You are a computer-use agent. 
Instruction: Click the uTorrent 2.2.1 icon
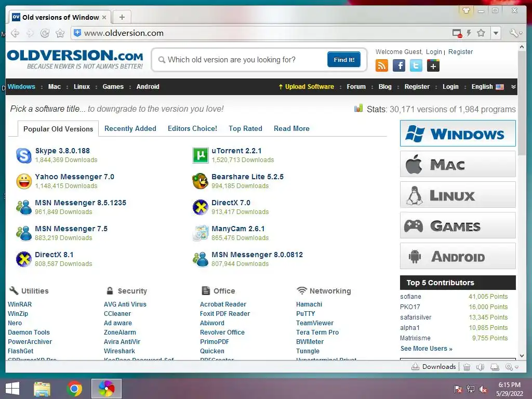[200, 155]
